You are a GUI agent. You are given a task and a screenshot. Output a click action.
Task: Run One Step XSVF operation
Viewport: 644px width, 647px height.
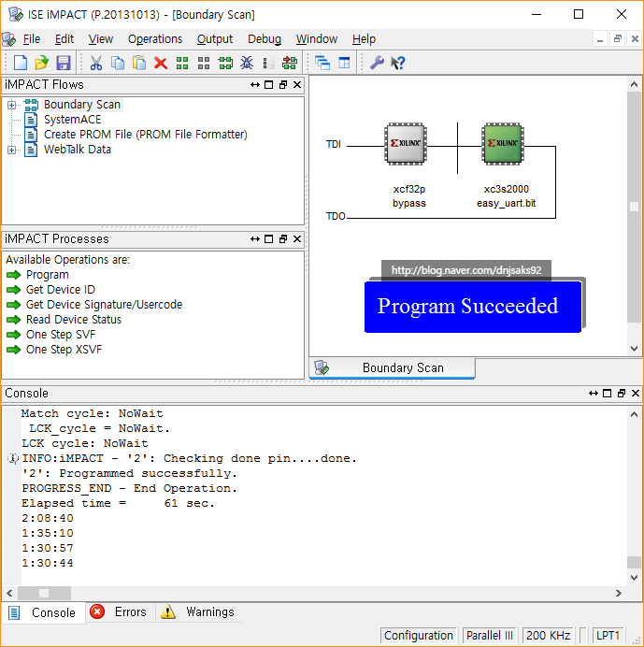click(64, 350)
